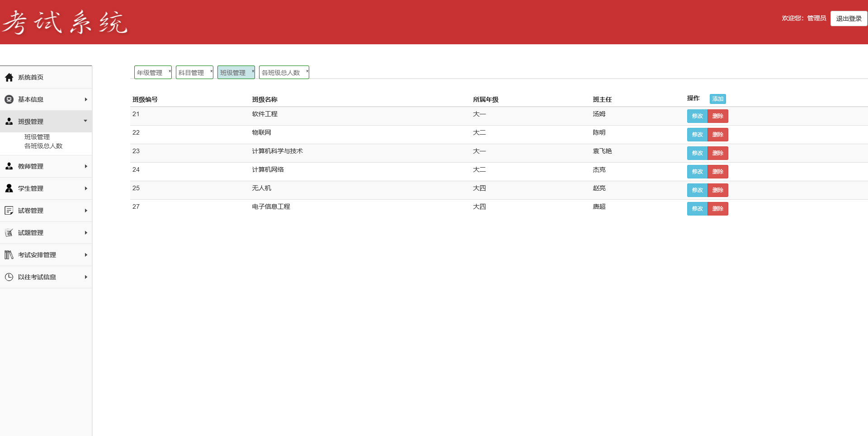
Task: Click the 所属年级 column header
Action: click(x=486, y=99)
